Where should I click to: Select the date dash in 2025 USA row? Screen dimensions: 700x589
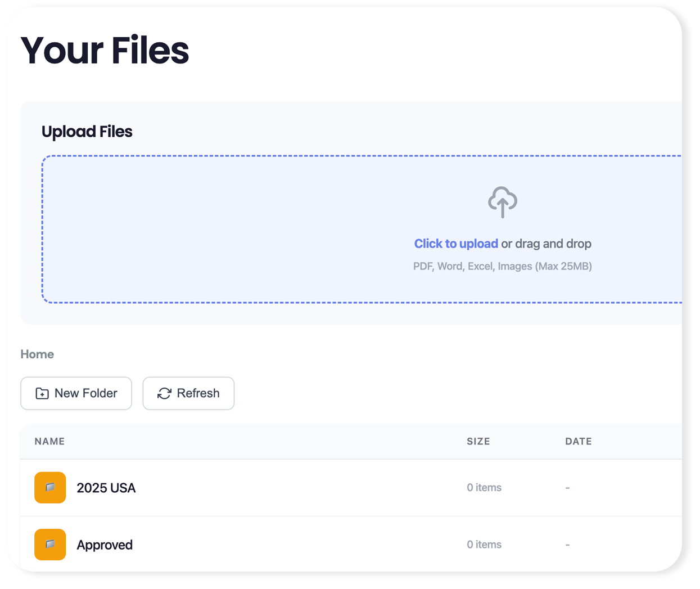tap(567, 488)
